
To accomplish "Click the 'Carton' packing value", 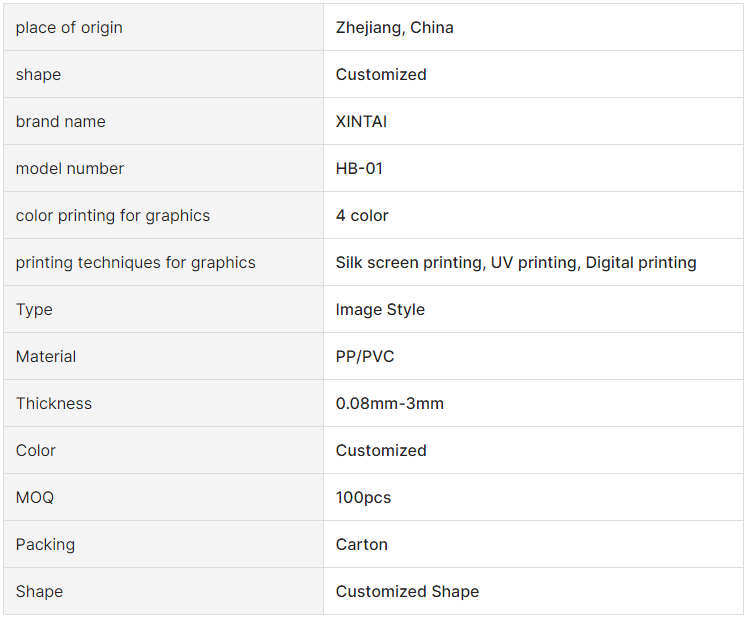I will click(362, 544).
